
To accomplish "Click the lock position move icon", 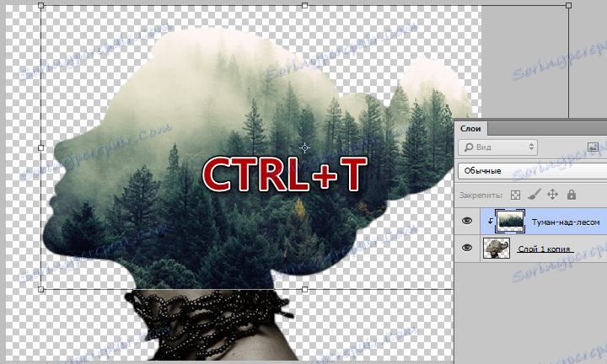I will (552, 195).
